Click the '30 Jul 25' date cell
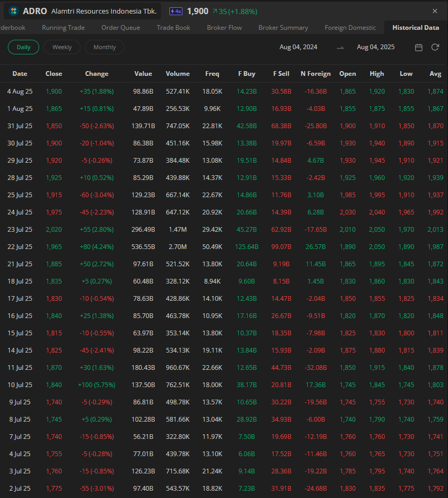The height and width of the screenshot is (498, 448). click(x=20, y=143)
